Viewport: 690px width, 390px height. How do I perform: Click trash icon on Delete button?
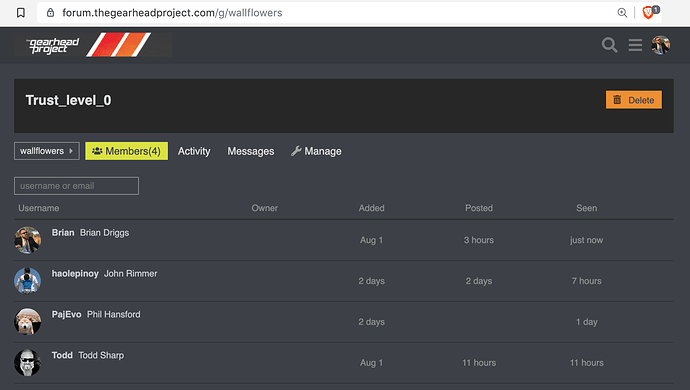tap(617, 100)
